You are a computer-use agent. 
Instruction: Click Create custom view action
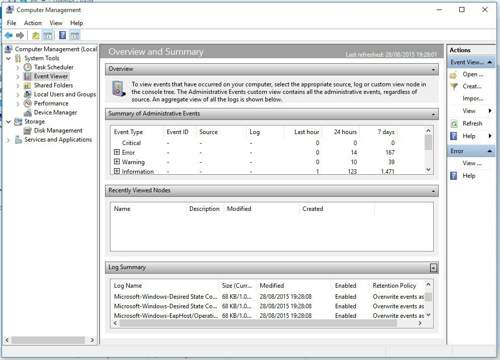pos(472,86)
